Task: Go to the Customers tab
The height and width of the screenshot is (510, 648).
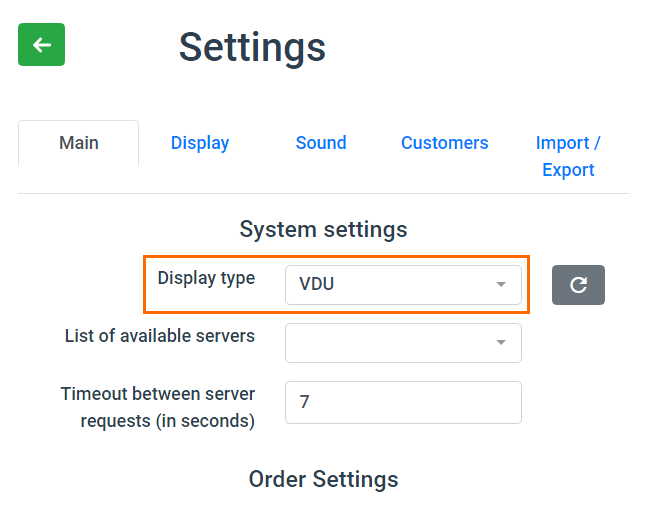Action: point(445,143)
